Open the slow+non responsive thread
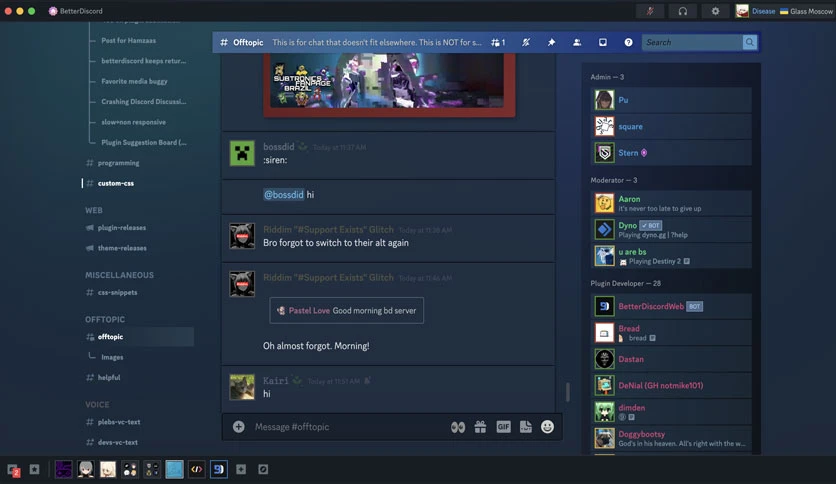 click(x=133, y=122)
